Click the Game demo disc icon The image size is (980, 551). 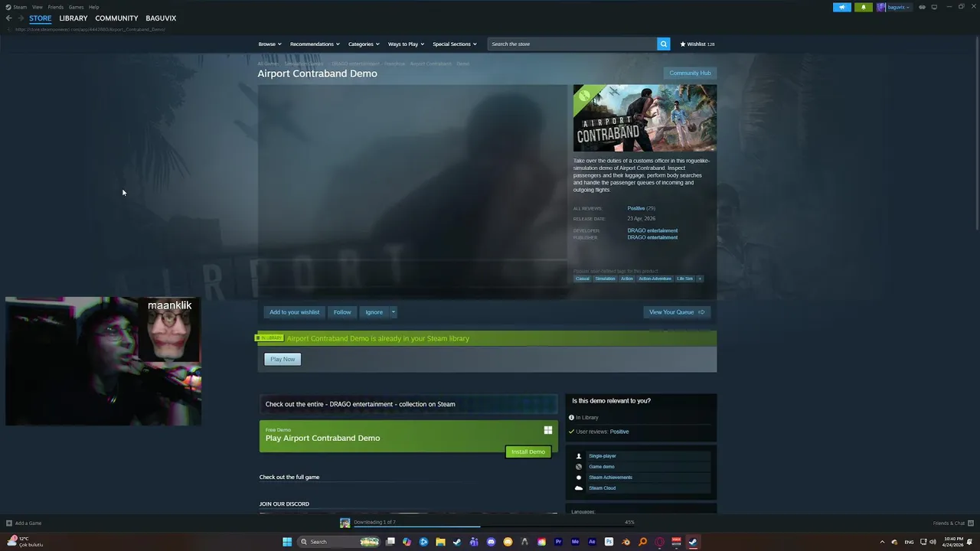coord(579,467)
